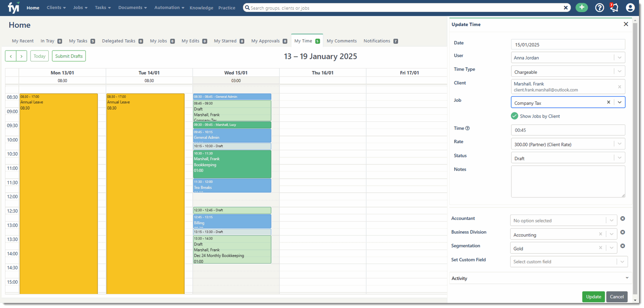Click the Update Time panel scrollbar
The height and width of the screenshot is (308, 644).
(x=635, y=159)
